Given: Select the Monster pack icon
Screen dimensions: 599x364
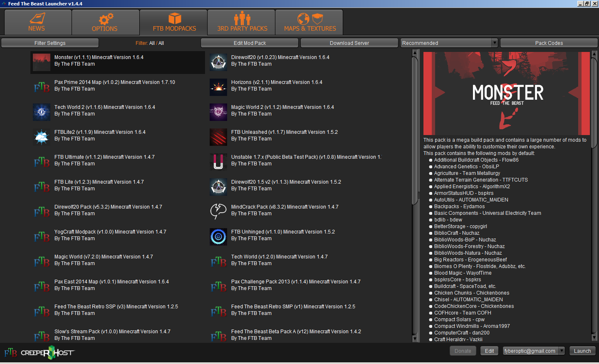Looking at the screenshot, I should (42, 62).
